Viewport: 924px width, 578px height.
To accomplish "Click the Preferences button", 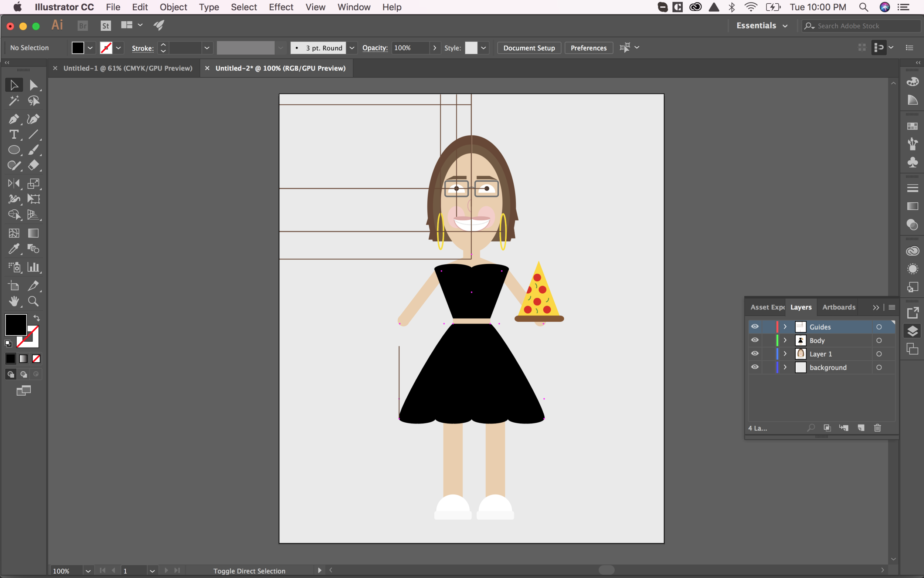I will (x=588, y=48).
